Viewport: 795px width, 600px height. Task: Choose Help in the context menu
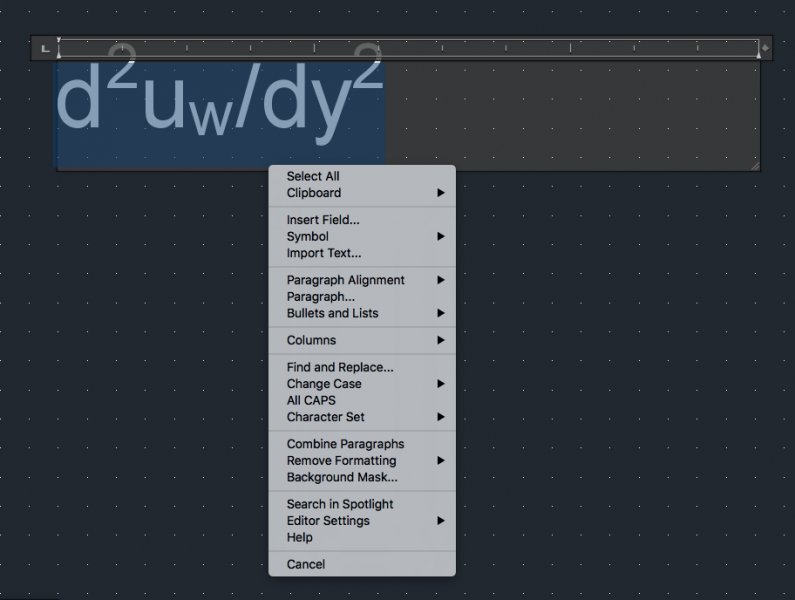362,538
